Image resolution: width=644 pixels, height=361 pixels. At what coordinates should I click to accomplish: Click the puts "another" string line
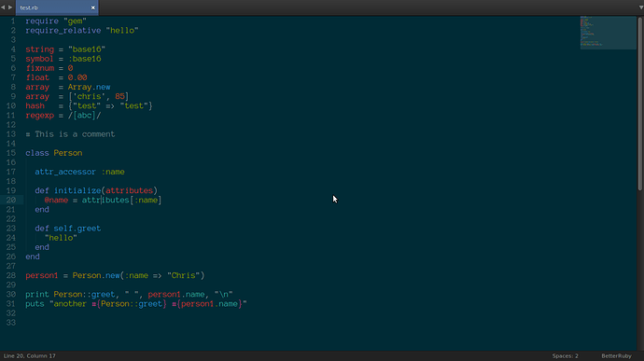click(x=136, y=304)
